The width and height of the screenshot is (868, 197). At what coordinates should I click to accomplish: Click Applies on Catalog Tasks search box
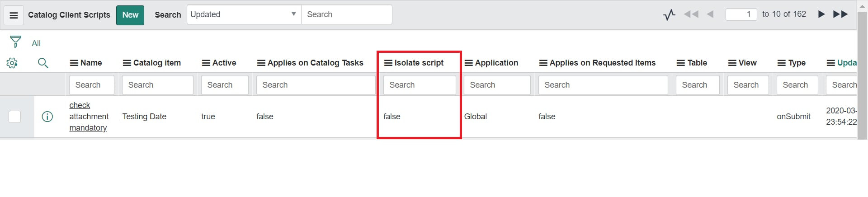(x=316, y=85)
